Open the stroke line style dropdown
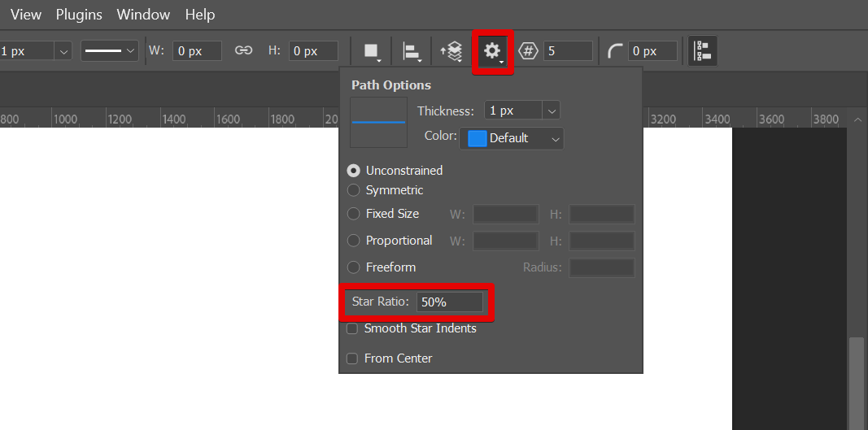The height and width of the screenshot is (430, 868). coord(110,51)
